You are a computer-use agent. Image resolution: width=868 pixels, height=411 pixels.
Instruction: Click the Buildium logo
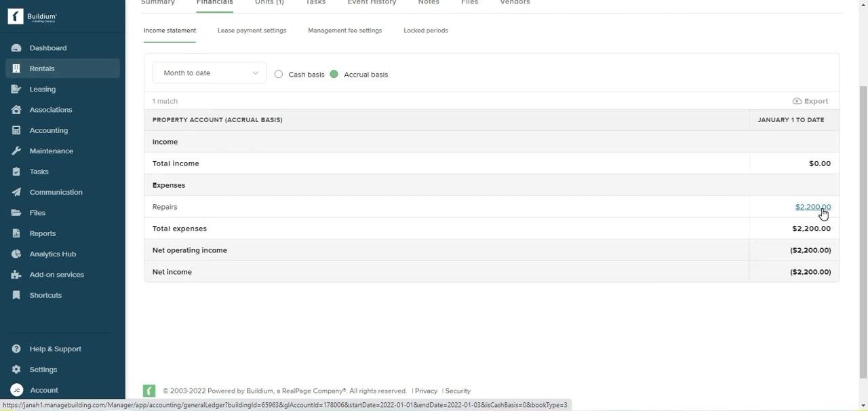[33, 17]
